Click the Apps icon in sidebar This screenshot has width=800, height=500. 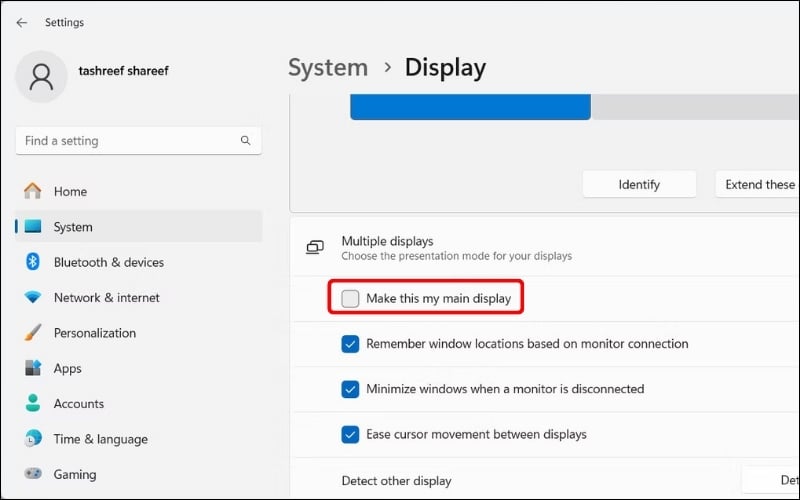[33, 368]
